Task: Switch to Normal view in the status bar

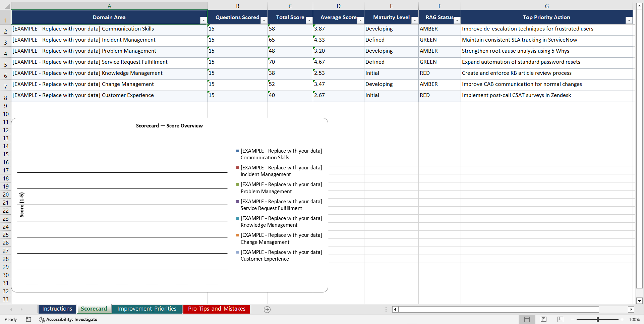Action: click(527, 319)
